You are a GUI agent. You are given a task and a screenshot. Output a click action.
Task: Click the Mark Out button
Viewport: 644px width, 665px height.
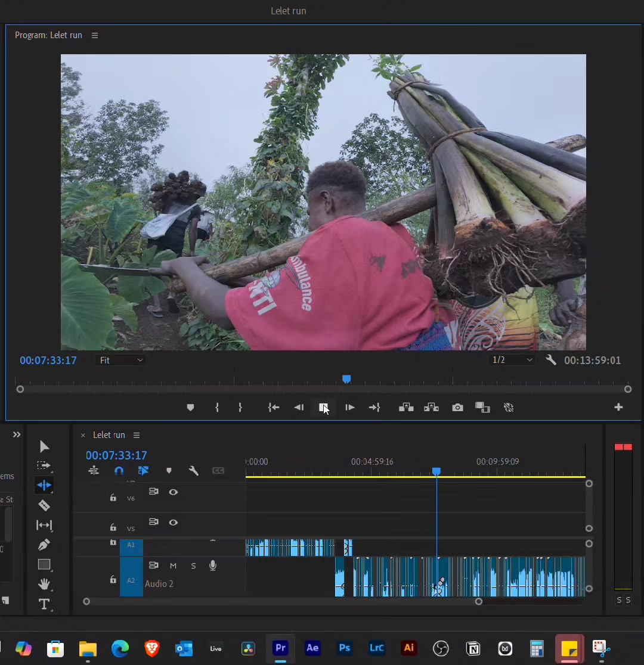point(240,408)
